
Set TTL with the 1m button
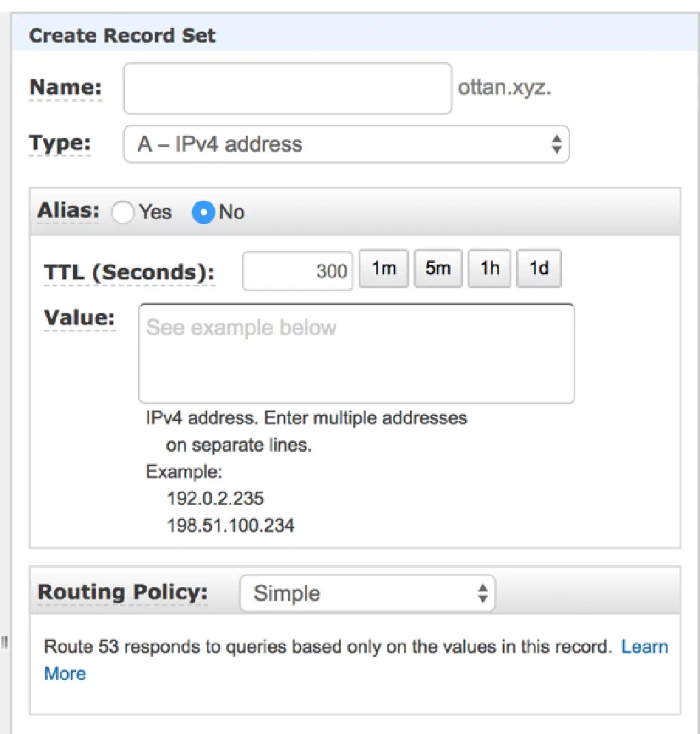(383, 269)
